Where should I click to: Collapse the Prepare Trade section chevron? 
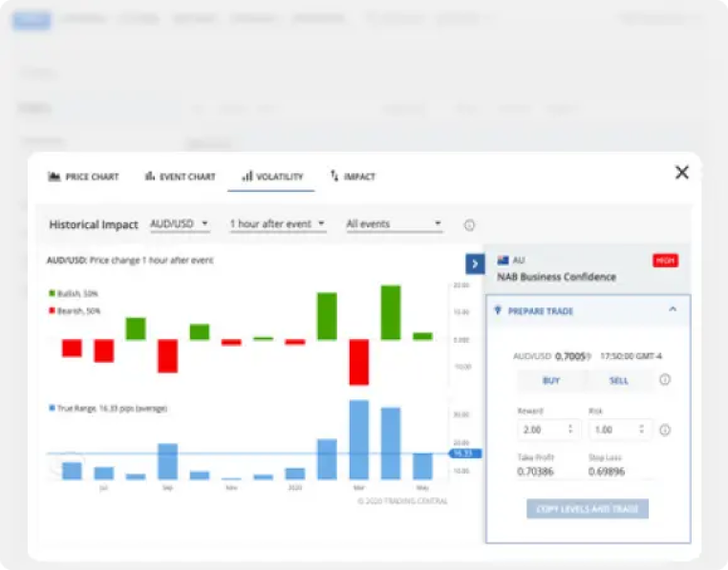[672, 310]
